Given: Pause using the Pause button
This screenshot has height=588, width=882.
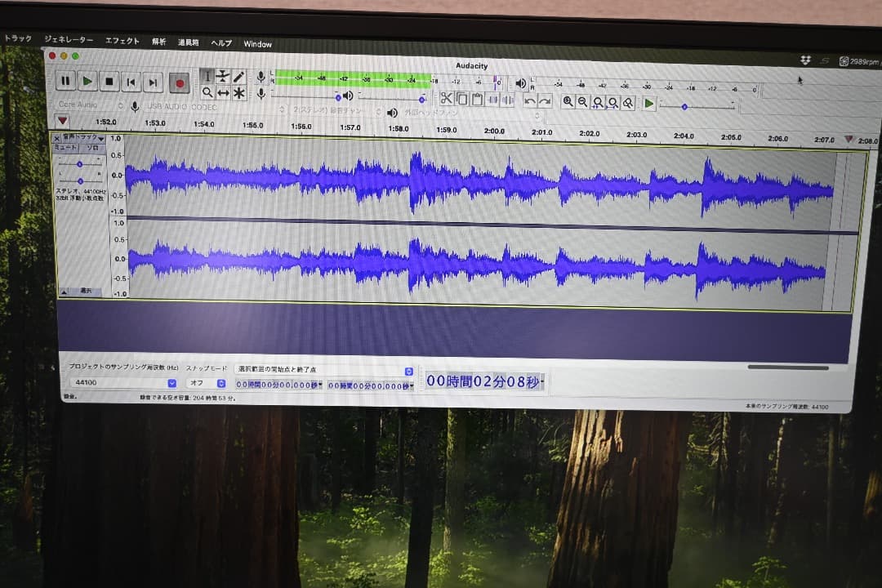Looking at the screenshot, I should 65,81.
